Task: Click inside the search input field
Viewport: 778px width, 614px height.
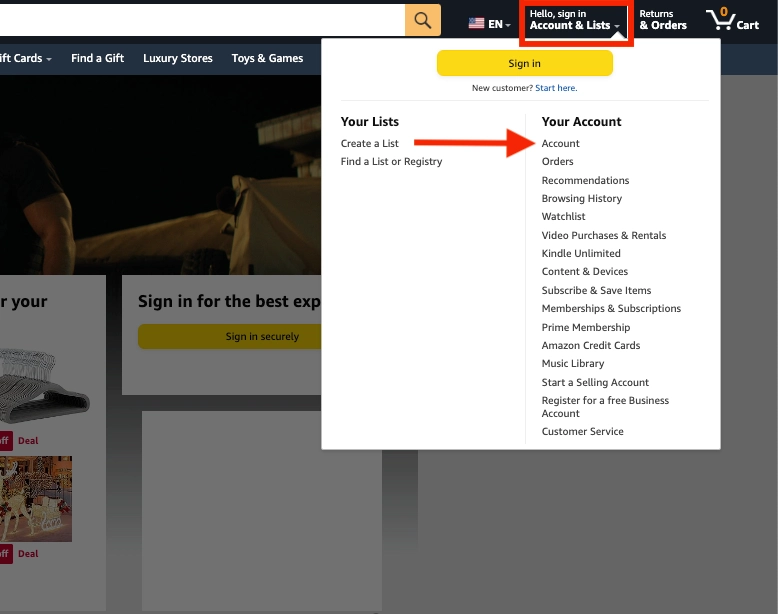Action: coord(202,20)
